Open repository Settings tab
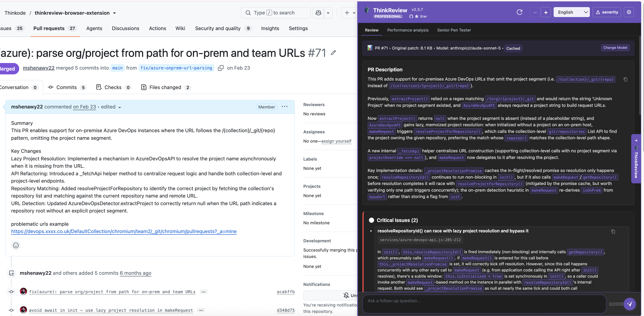 [298, 28]
